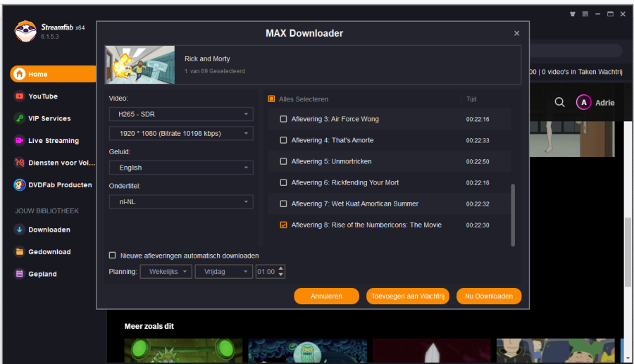Click Toevoegen aan Wachtrij button
Viewport: 634px width, 364px height.
point(408,296)
